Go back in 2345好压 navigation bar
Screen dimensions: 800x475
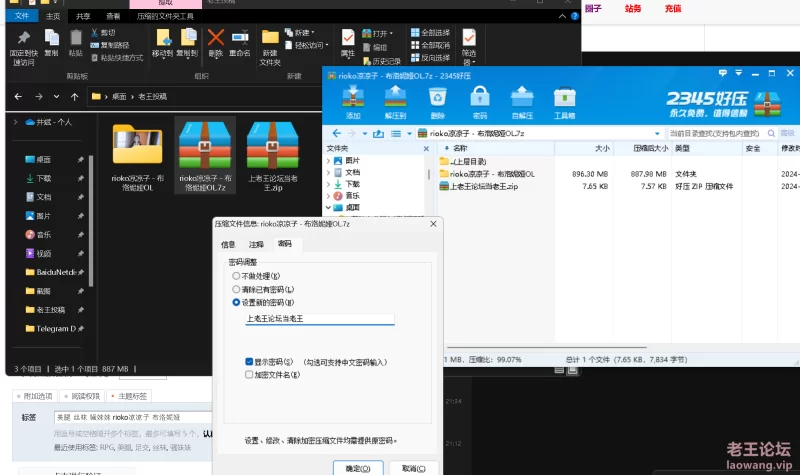[x=337, y=133]
